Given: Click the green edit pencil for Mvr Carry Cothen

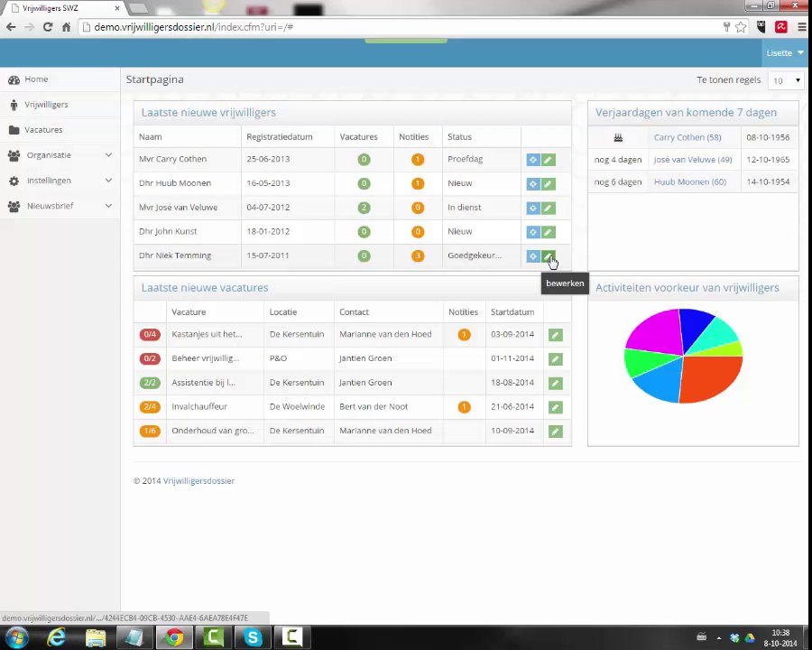Looking at the screenshot, I should pyautogui.click(x=549, y=160).
